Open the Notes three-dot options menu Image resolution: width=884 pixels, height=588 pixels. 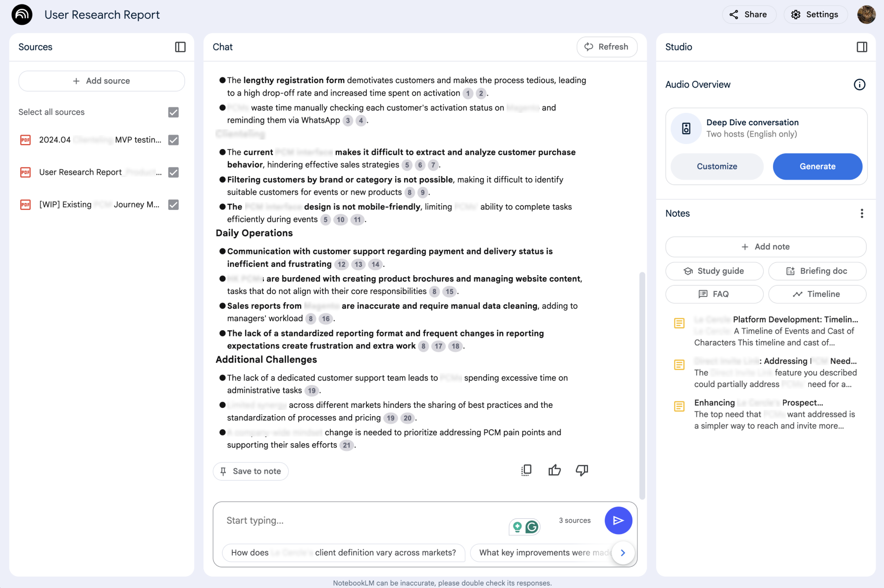click(862, 213)
